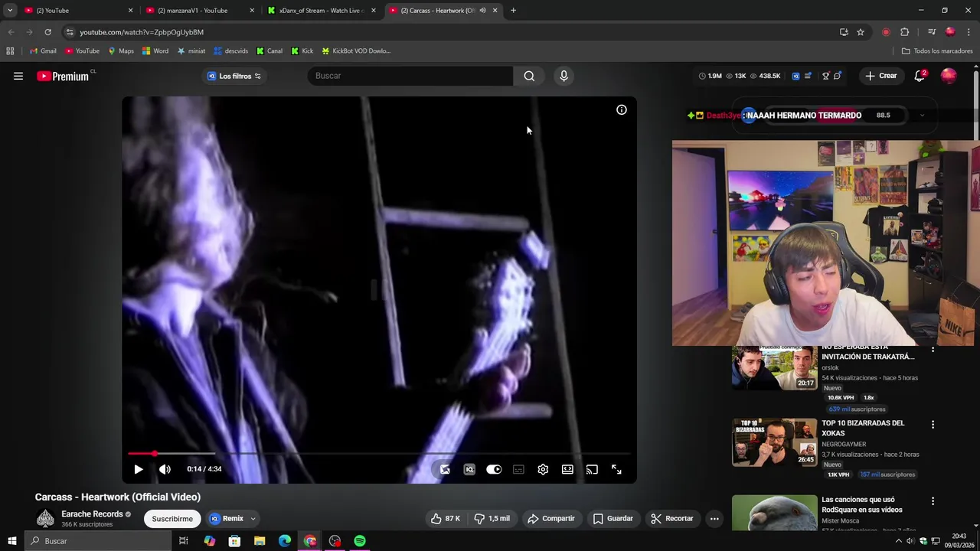Dislike the video with 1,5 mil

[x=492, y=519]
